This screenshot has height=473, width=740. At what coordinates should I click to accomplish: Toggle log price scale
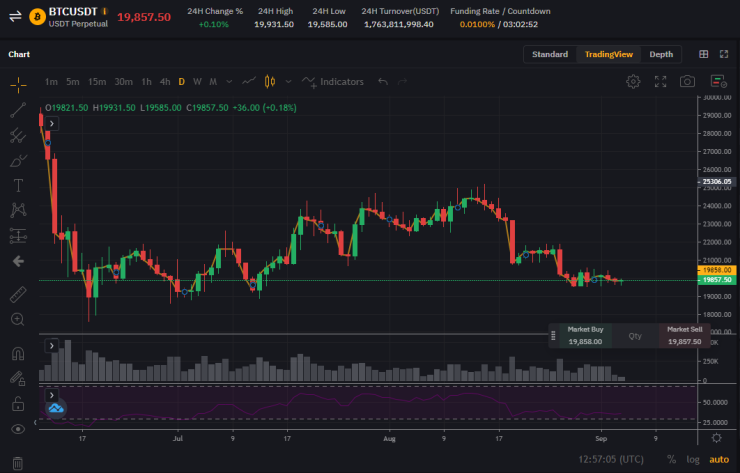693,459
